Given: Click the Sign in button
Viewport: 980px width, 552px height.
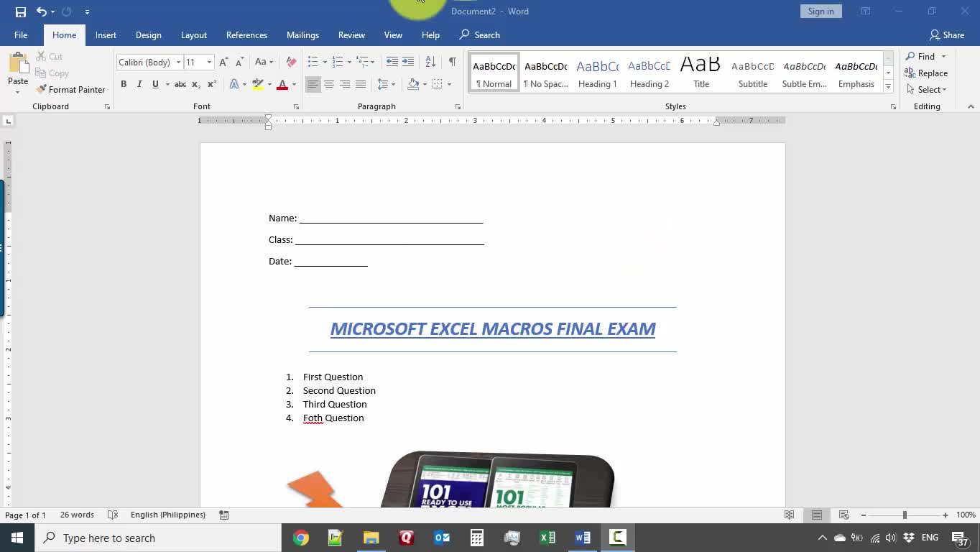Looking at the screenshot, I should (820, 11).
